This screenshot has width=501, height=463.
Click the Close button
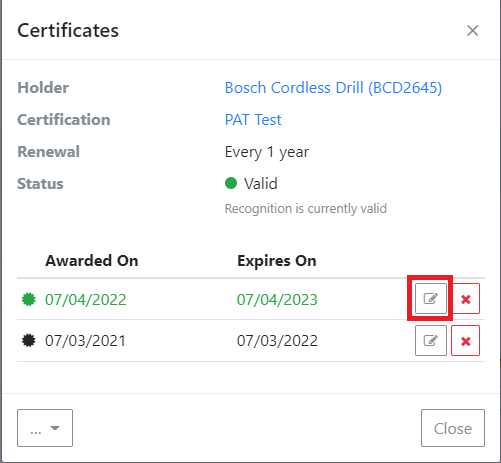(453, 428)
